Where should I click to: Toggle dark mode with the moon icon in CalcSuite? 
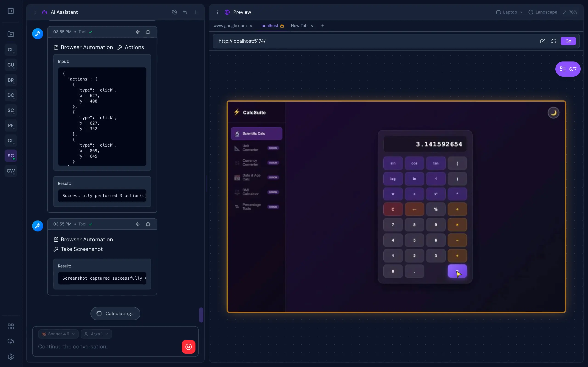554,112
